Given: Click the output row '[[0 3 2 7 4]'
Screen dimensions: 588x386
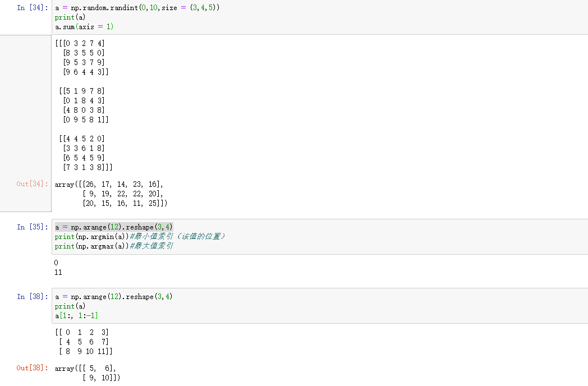Looking at the screenshot, I should 80,44.
